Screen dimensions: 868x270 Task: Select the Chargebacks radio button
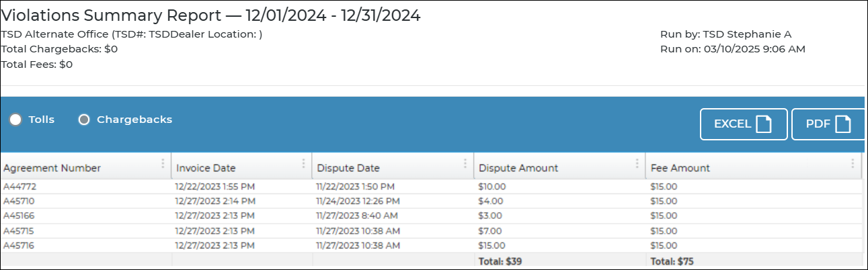pyautogui.click(x=84, y=120)
